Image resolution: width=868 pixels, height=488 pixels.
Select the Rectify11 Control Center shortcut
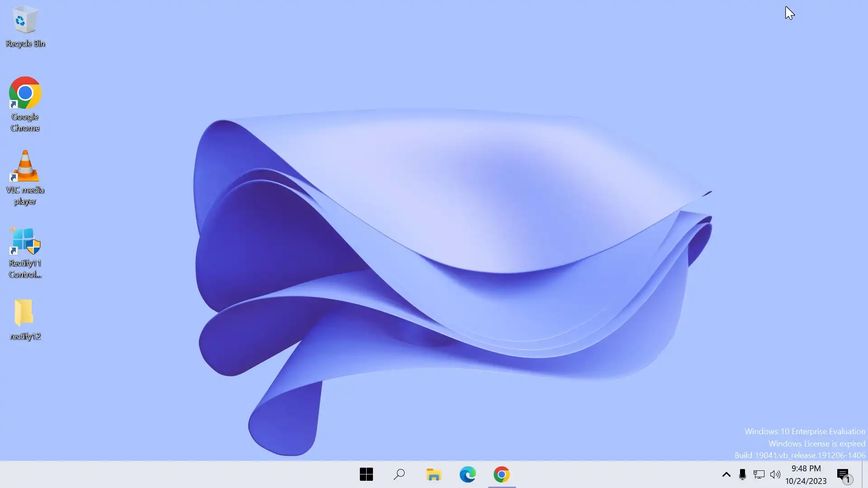[25, 241]
